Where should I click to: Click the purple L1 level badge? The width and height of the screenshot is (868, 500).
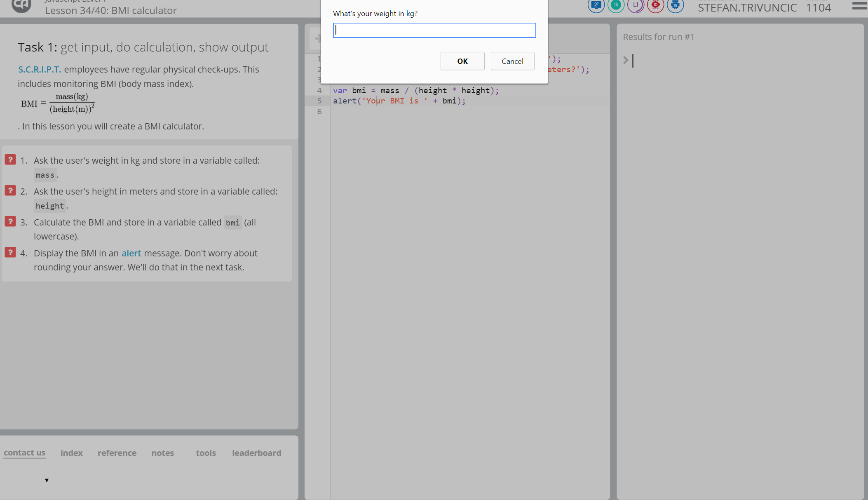click(636, 5)
